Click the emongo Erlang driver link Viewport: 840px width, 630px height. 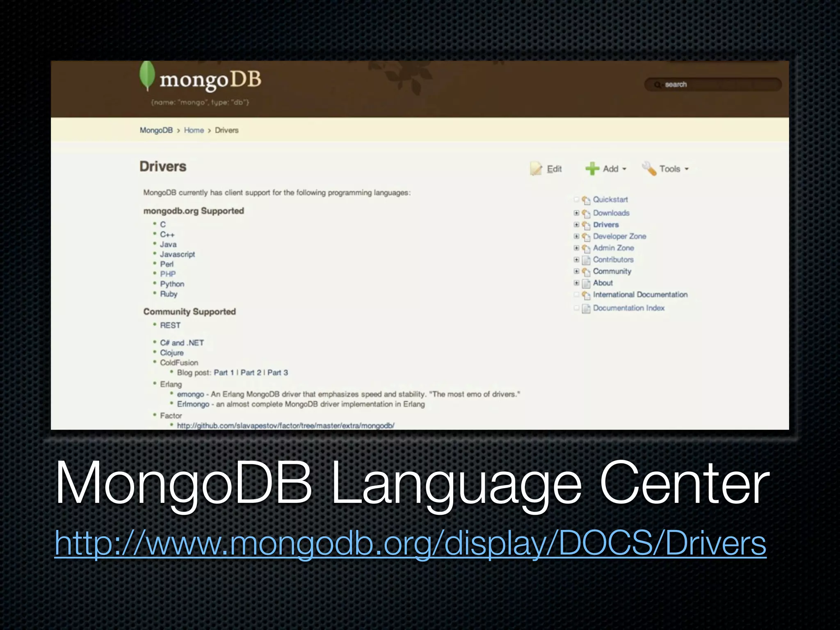pos(190,394)
